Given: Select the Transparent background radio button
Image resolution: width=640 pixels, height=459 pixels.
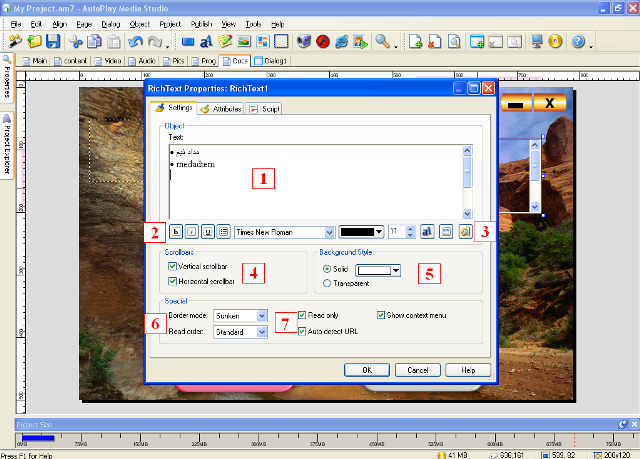Looking at the screenshot, I should coord(328,283).
